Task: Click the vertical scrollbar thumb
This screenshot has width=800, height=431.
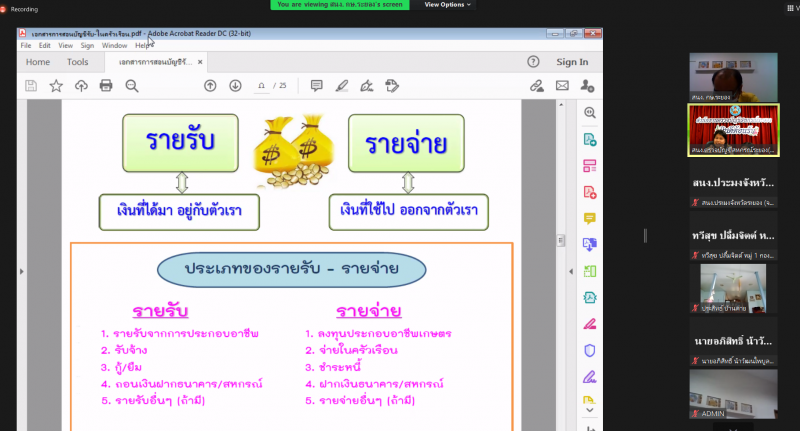Action: [x=561, y=240]
